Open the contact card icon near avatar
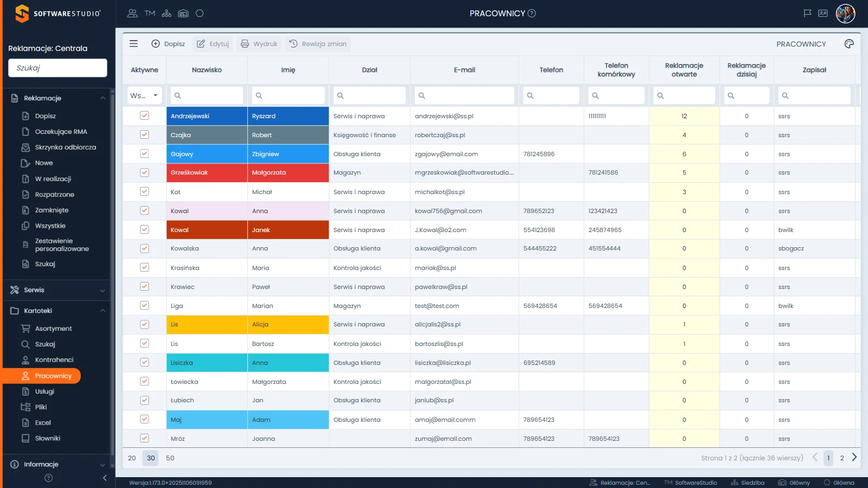Screen dimensions: 868x488 (x=823, y=14)
